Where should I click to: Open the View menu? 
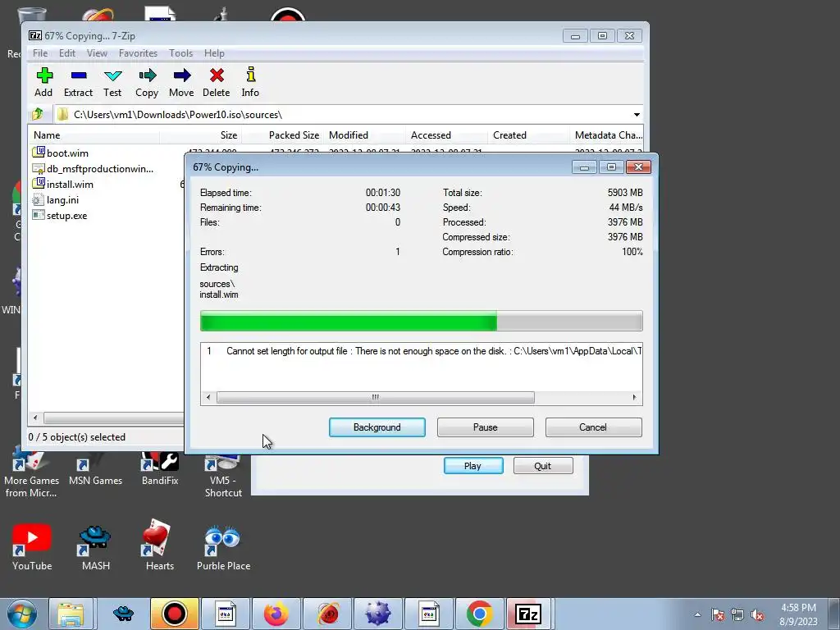[97, 53]
